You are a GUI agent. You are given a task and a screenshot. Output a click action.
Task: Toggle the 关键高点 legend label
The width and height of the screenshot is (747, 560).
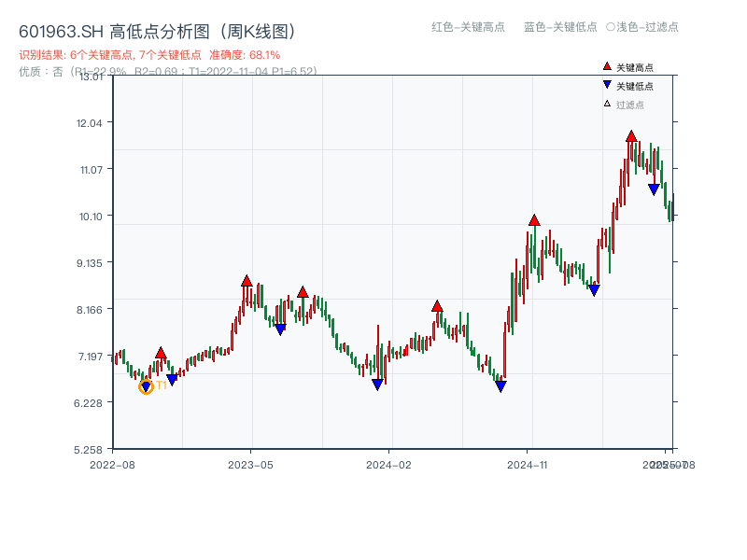[x=635, y=67]
